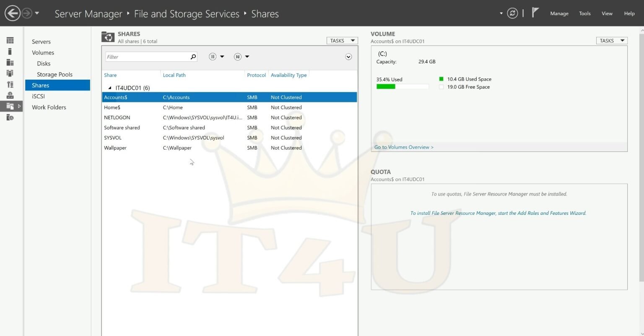This screenshot has height=336, width=644.
Task: Click the back navigation arrow button
Action: [13, 13]
